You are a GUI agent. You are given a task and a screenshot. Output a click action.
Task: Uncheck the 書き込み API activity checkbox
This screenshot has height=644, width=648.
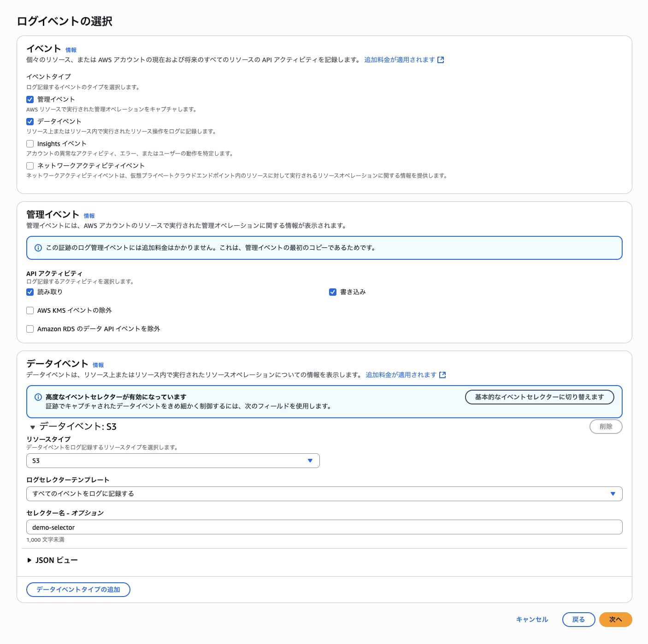point(333,292)
